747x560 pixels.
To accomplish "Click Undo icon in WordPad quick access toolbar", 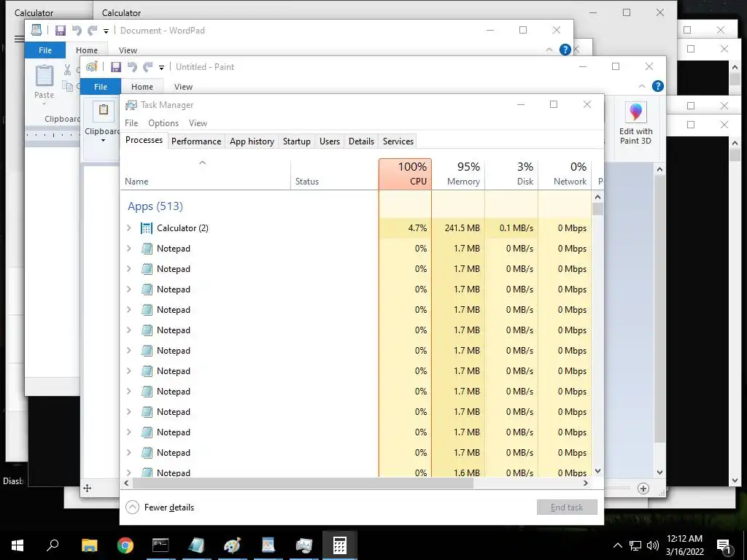I will point(76,31).
